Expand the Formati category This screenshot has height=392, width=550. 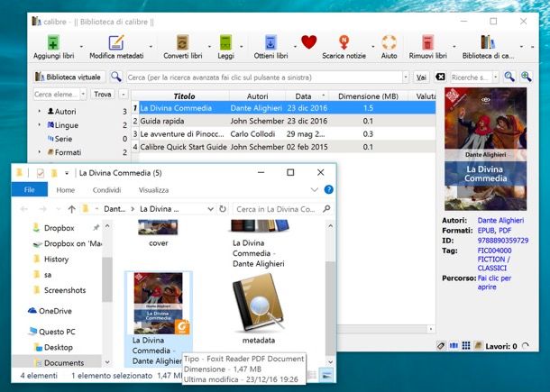pyautogui.click(x=40, y=151)
